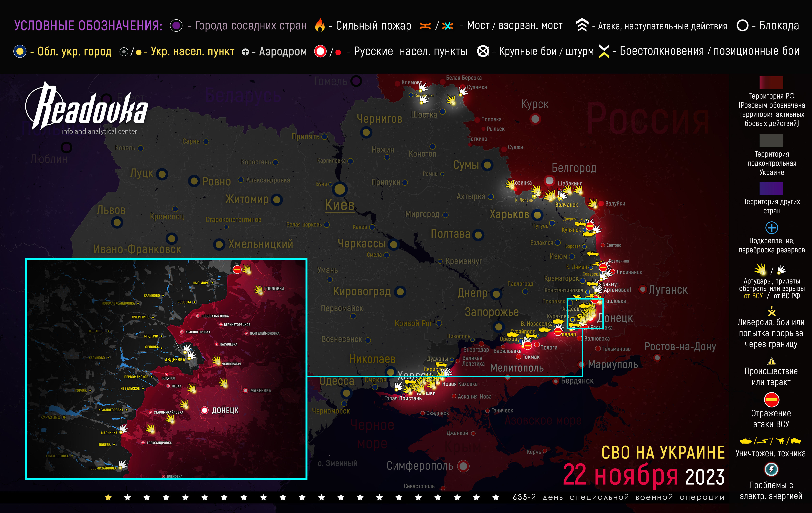Click the 'Ростов-на-Дону' label

[680, 347]
